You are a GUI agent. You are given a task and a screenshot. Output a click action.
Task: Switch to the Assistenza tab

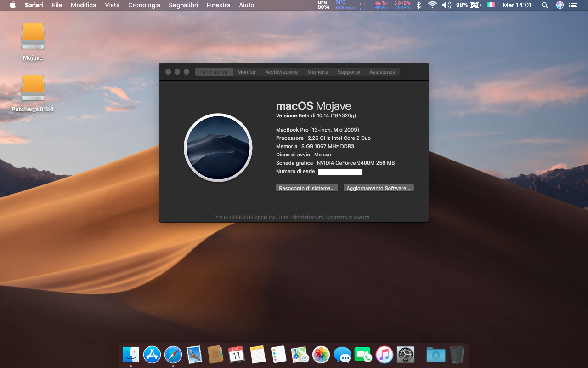[382, 72]
